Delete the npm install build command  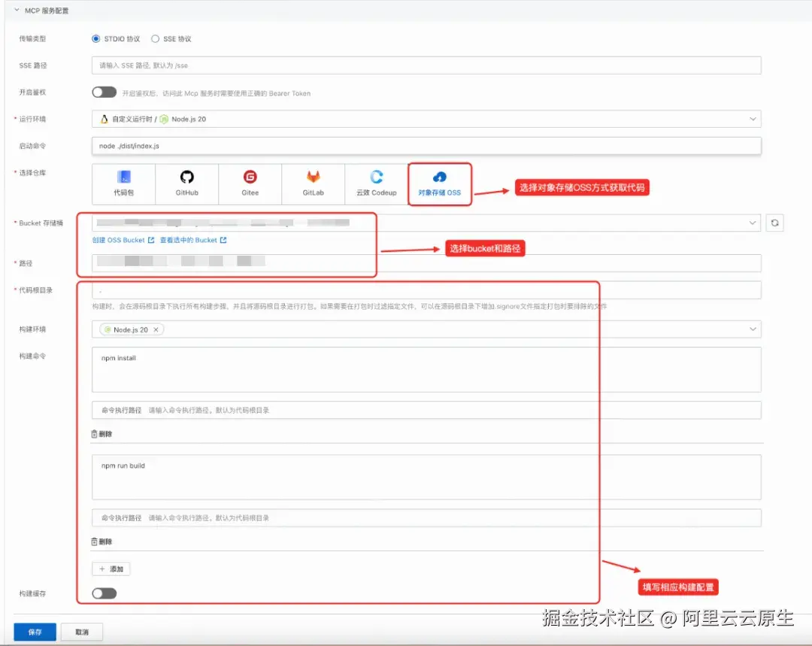pyautogui.click(x=101, y=434)
